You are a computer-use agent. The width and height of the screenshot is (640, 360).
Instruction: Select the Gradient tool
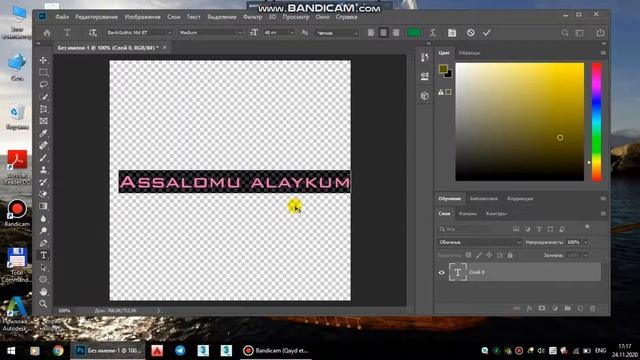click(x=43, y=206)
